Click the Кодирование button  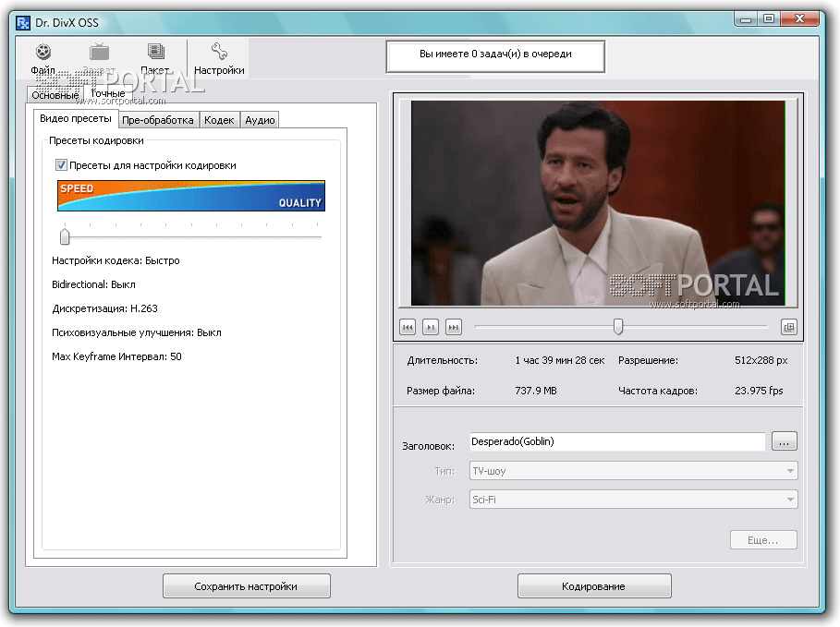tap(594, 586)
